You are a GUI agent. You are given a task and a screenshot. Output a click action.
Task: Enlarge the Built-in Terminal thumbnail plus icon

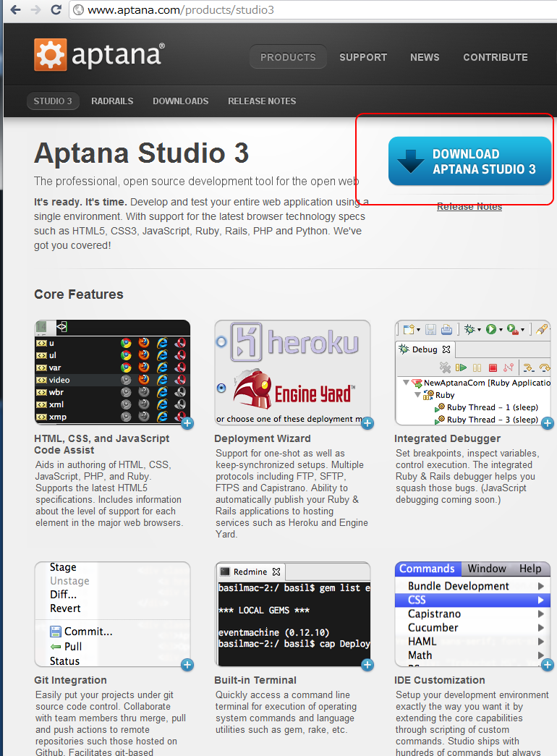coord(367,665)
